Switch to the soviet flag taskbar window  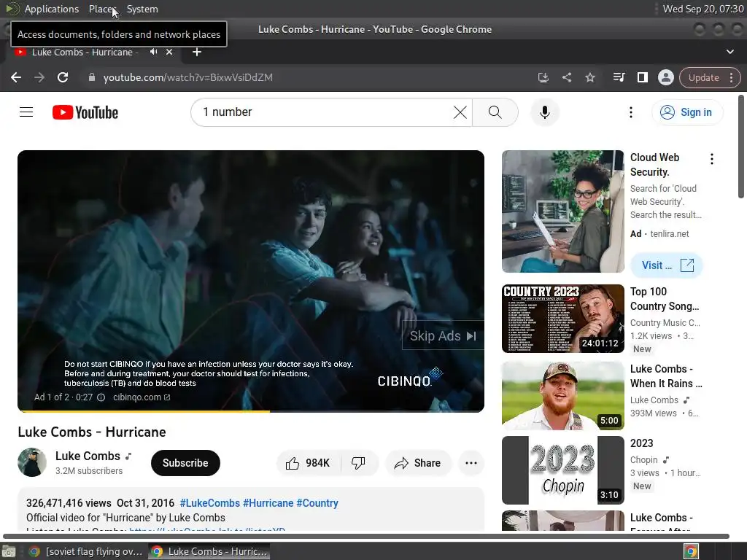(x=86, y=551)
